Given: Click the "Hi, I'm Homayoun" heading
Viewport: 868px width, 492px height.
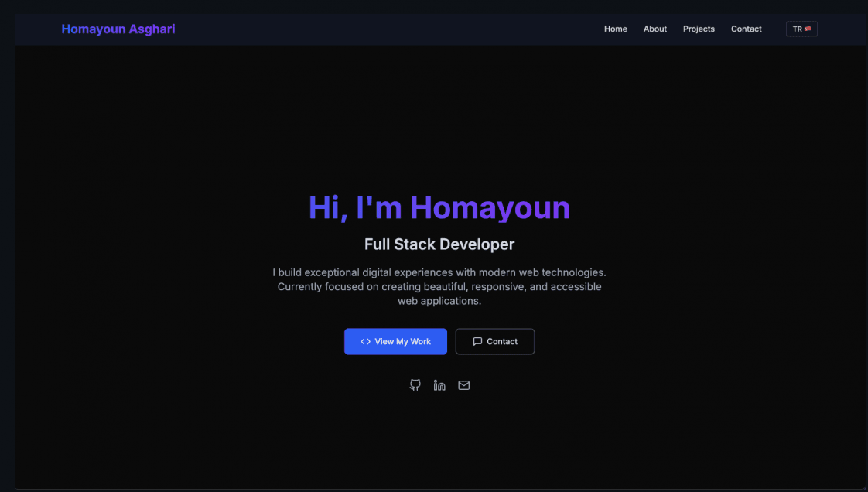Looking at the screenshot, I should pos(439,207).
